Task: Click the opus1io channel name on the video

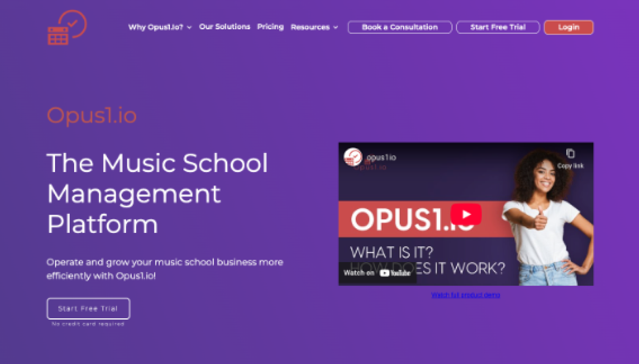Action: coord(382,157)
